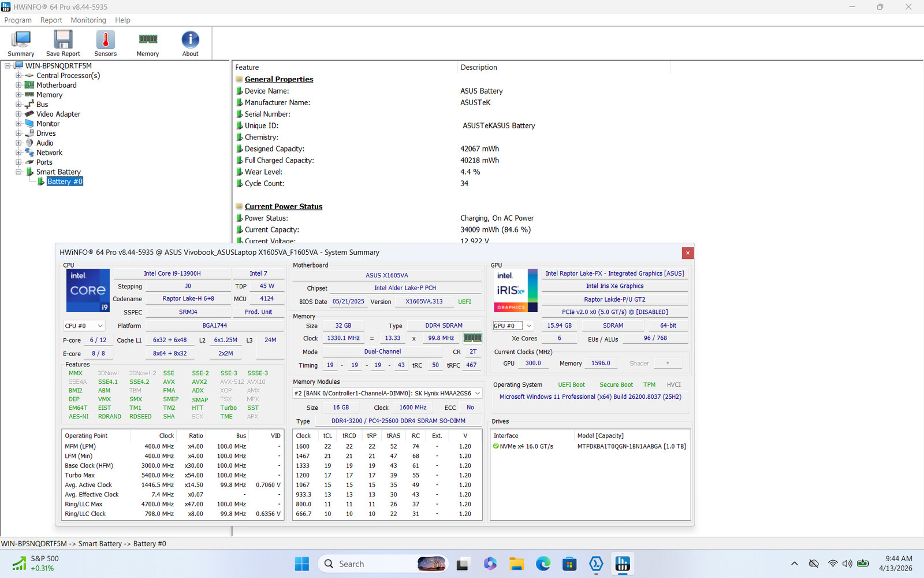This screenshot has height=578, width=924.
Task: Click the green memory chip icon by clock
Action: point(472,338)
